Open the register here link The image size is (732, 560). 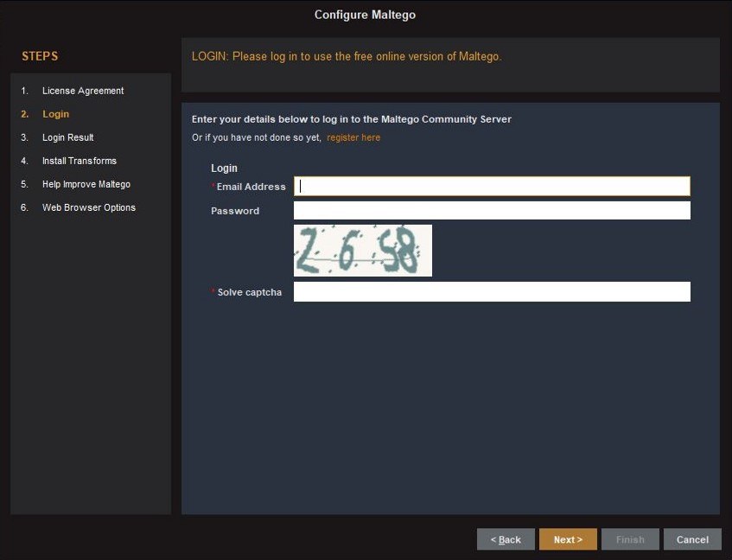(353, 137)
